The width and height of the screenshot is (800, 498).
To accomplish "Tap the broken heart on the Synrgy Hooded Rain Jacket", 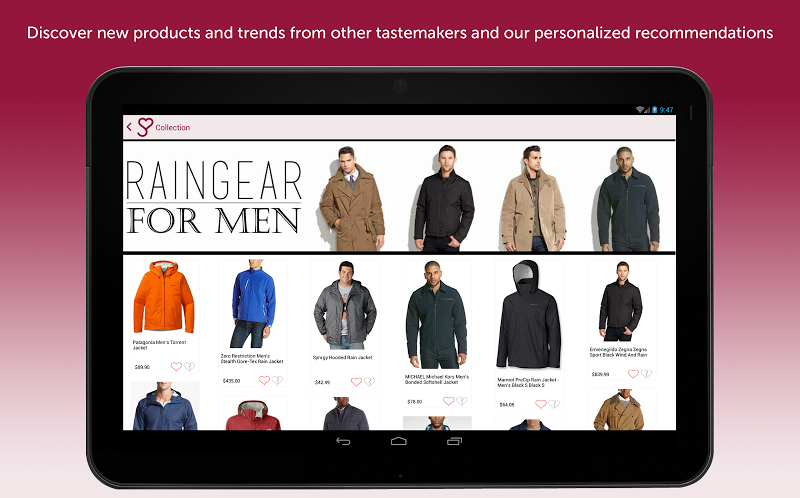I will tap(369, 382).
